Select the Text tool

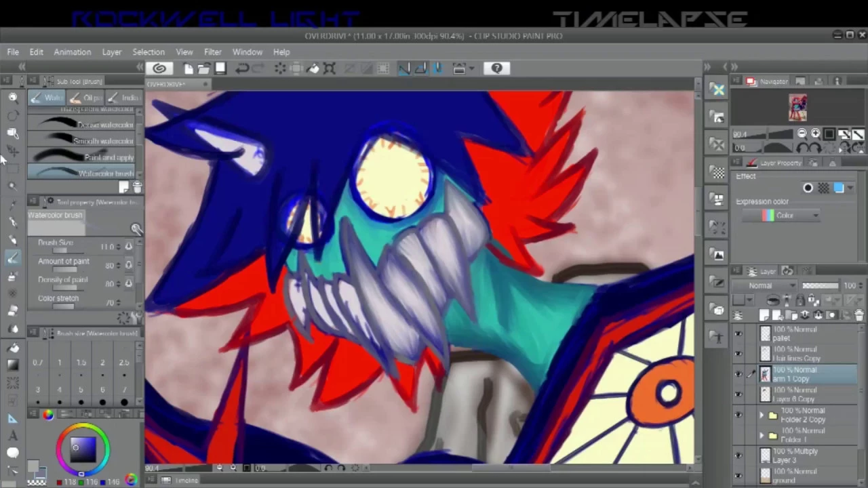coord(12,435)
